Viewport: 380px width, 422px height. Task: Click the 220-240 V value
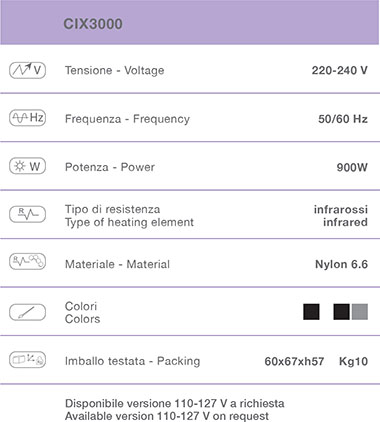(x=340, y=70)
